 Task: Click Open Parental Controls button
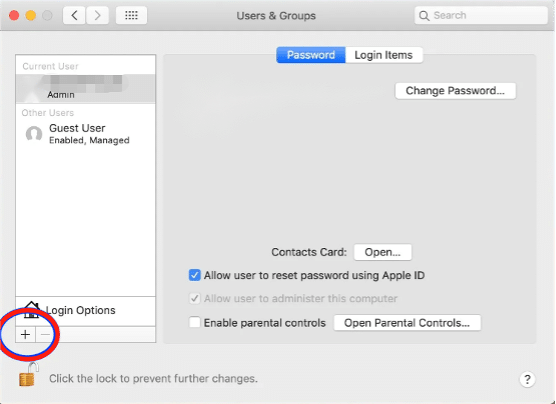(407, 323)
